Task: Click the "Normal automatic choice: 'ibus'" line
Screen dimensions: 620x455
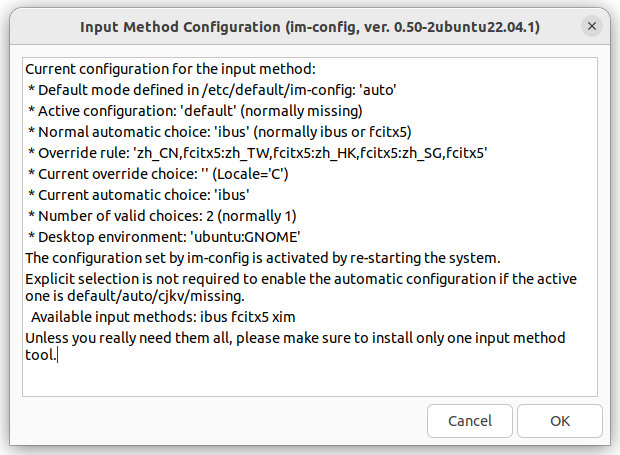Action: point(220,132)
